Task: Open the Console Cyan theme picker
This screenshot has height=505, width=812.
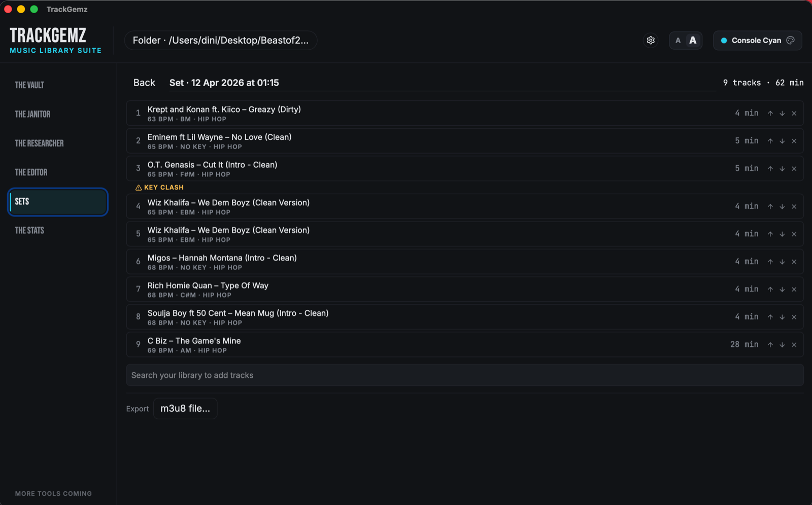Action: click(757, 41)
